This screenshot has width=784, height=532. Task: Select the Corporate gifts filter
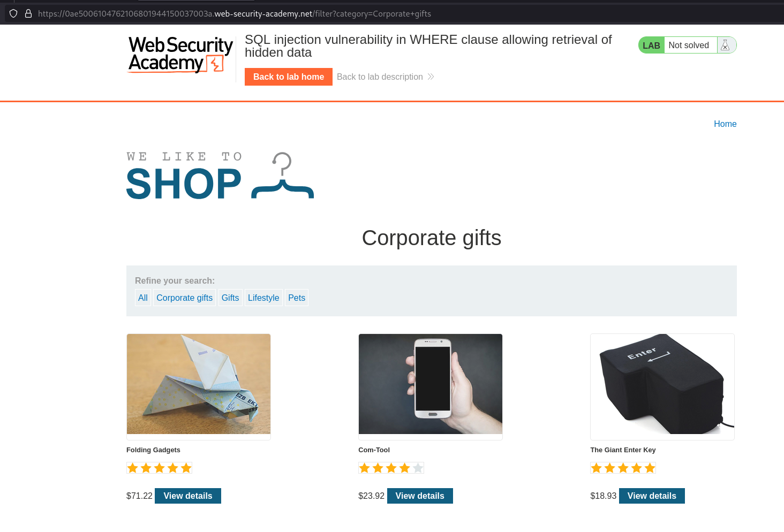(x=185, y=298)
